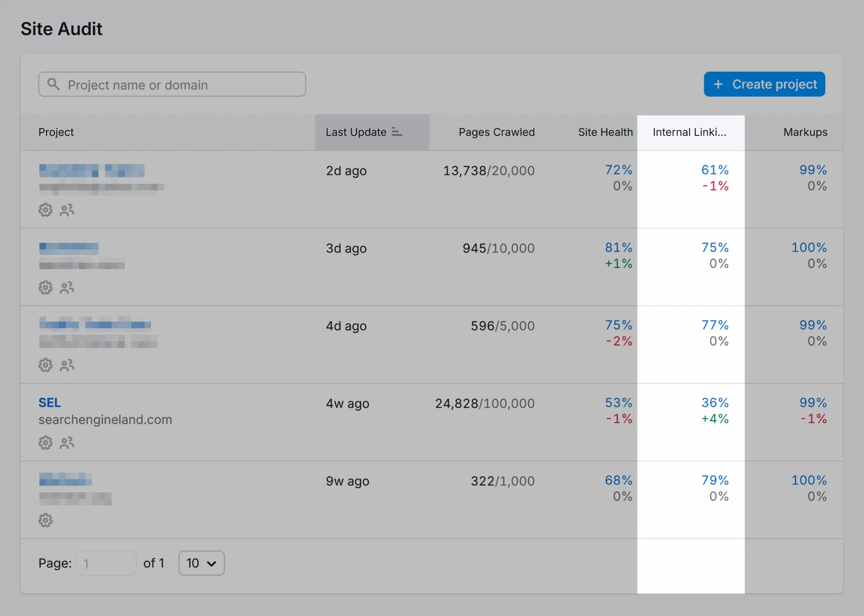Click the 13,738/20,000 pages crawled cell
This screenshot has width=864, height=616.
pos(489,171)
